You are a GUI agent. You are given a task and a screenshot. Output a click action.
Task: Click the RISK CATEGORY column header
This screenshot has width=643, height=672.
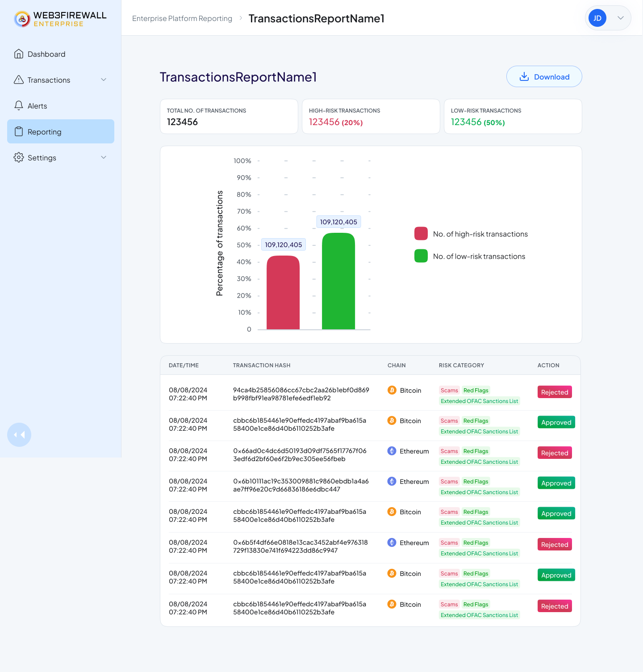461,365
